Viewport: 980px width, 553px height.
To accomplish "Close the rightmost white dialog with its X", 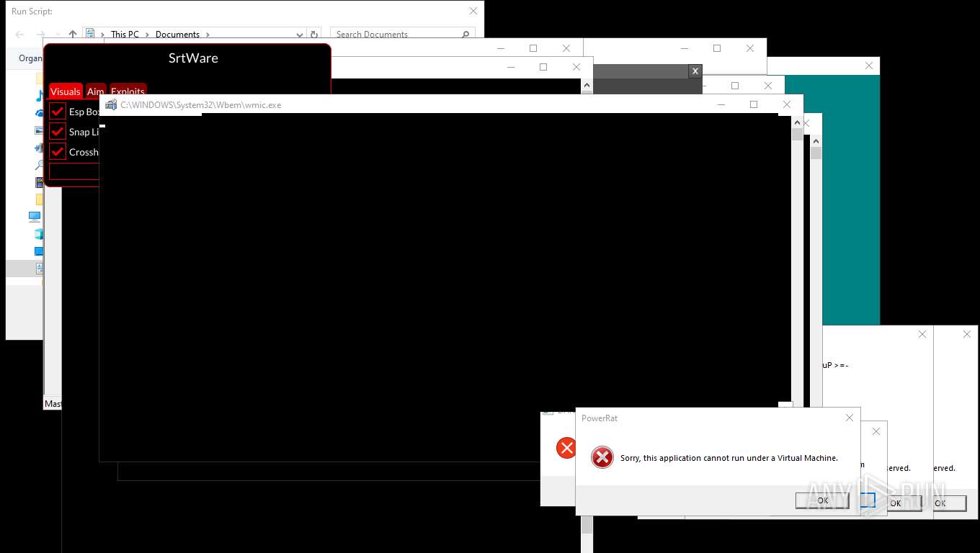I will click(x=967, y=334).
